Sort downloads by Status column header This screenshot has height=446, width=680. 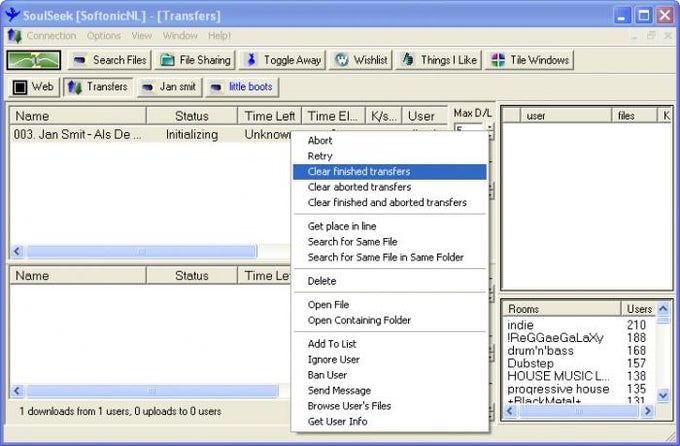coord(192,116)
